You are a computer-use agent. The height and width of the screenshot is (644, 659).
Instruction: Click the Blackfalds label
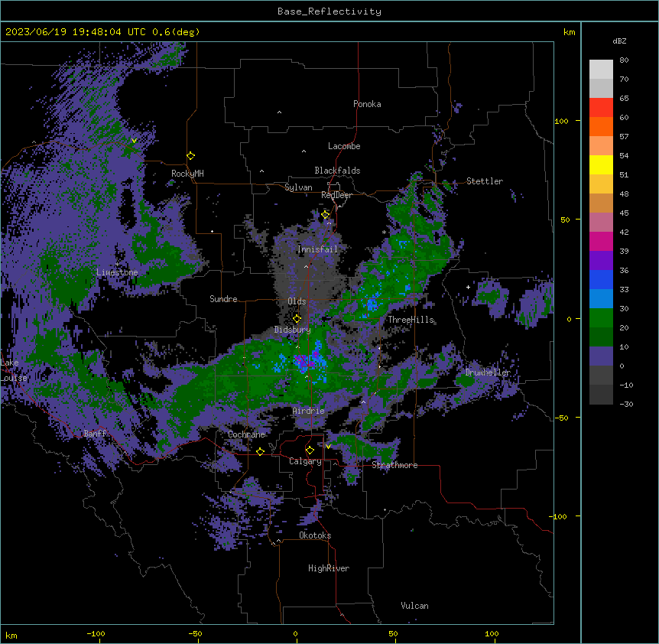(x=337, y=171)
